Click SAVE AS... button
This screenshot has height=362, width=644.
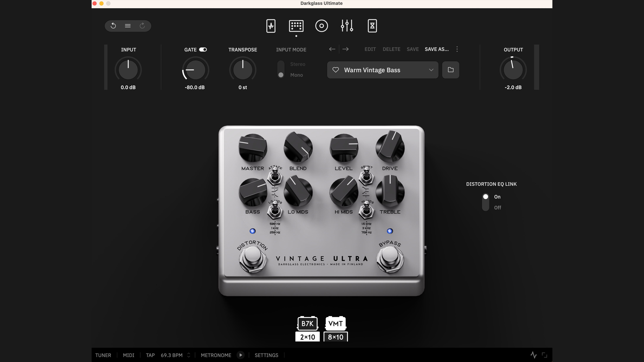437,49
